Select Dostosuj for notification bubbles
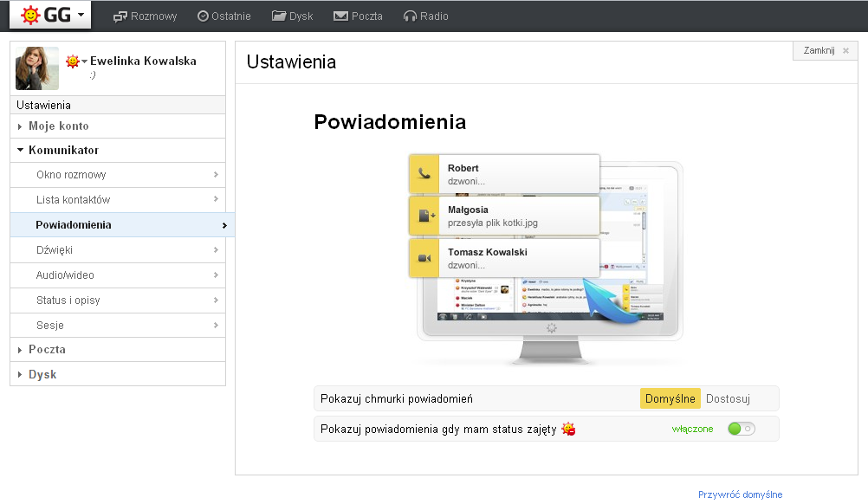This screenshot has height=504, width=868. tap(728, 399)
